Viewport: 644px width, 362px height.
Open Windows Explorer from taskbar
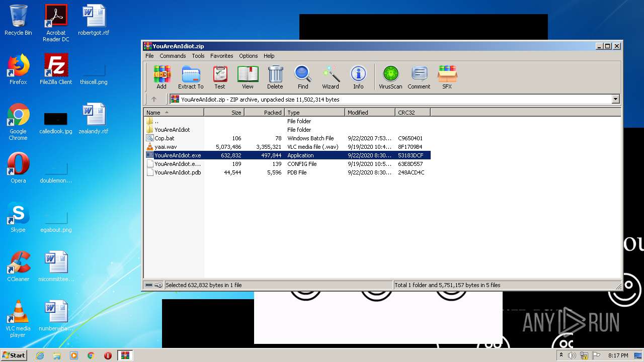tap(57, 355)
